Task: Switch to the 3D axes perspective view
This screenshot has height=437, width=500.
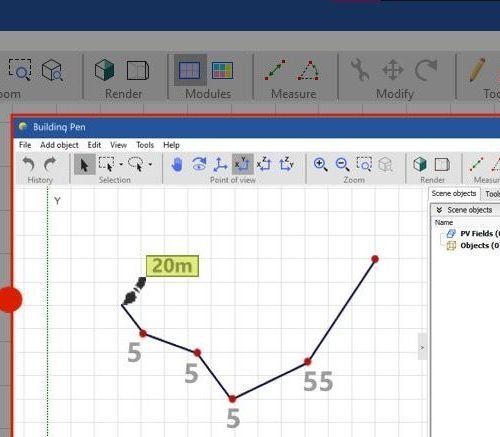Action: coord(220,165)
